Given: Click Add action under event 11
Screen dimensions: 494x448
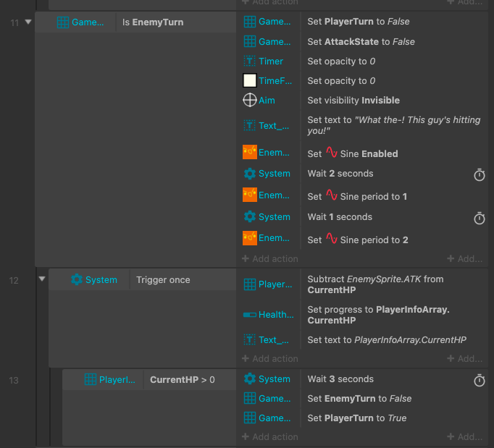Looking at the screenshot, I should click(270, 259).
